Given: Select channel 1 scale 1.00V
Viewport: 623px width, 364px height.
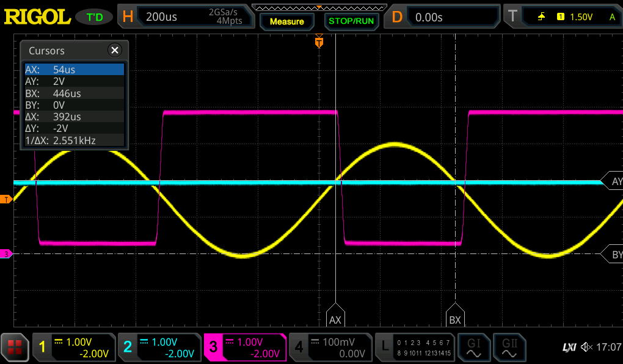Looking at the screenshot, I should pos(79,342).
